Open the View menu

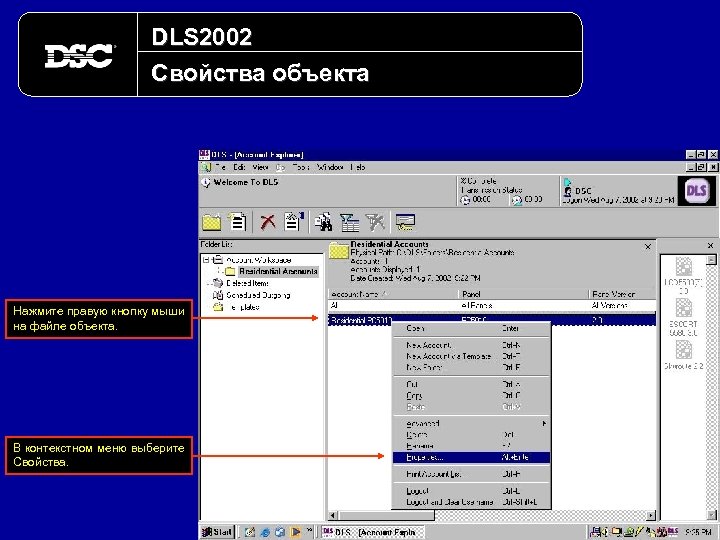(260, 167)
